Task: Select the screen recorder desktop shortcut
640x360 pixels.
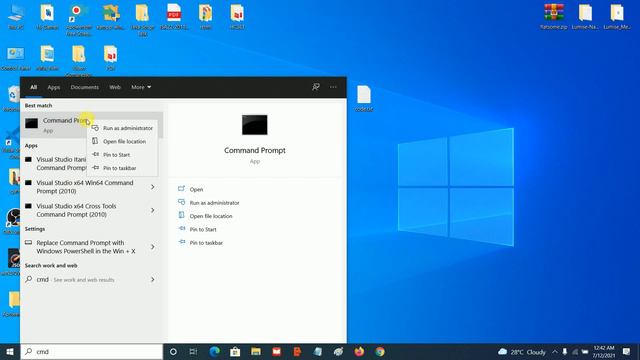Action: click(79, 20)
